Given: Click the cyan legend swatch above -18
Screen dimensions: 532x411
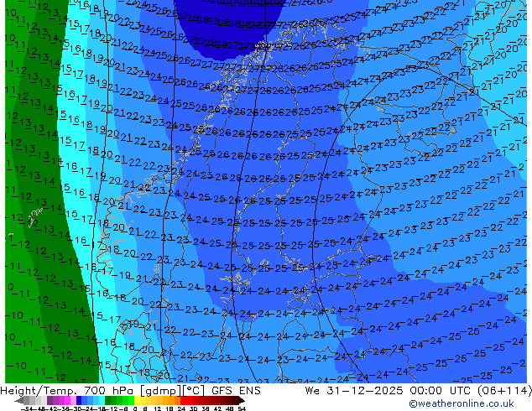Looking at the screenshot, I should click(102, 400).
